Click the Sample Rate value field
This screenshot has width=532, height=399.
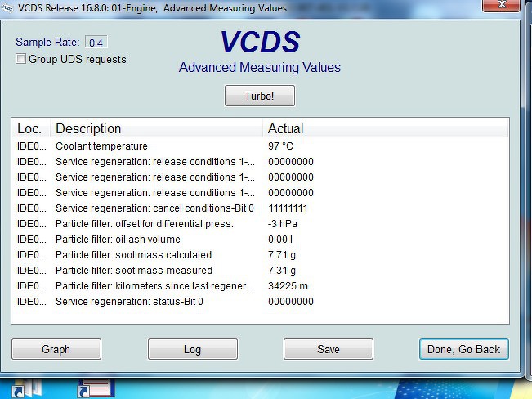click(96, 43)
